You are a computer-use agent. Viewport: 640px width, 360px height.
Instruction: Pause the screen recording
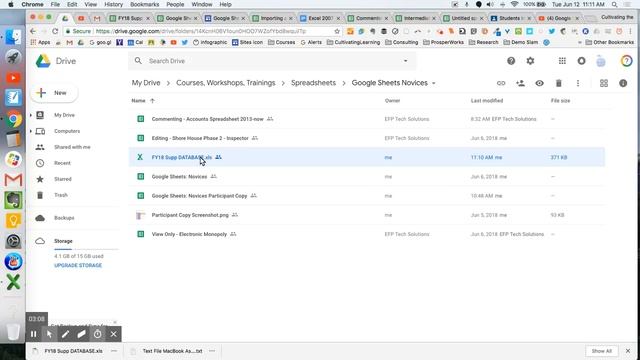pos(33,334)
